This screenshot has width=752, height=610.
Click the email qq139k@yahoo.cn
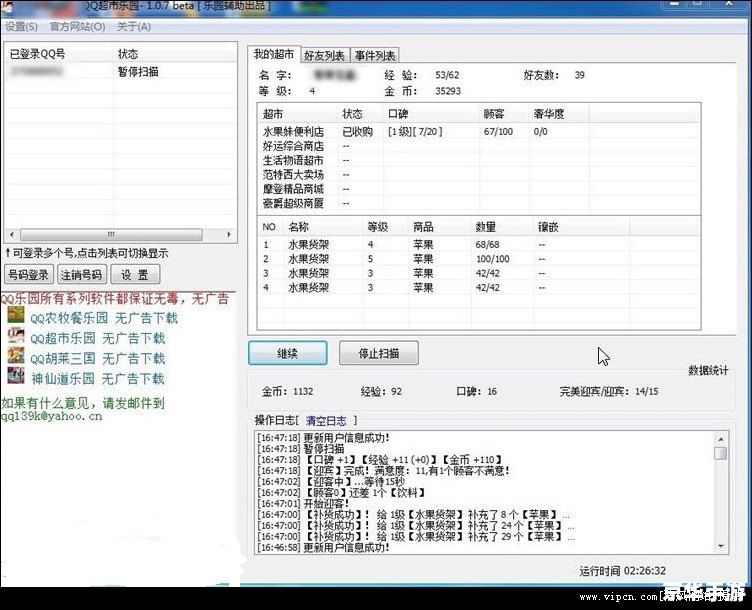pyautogui.click(x=52, y=416)
